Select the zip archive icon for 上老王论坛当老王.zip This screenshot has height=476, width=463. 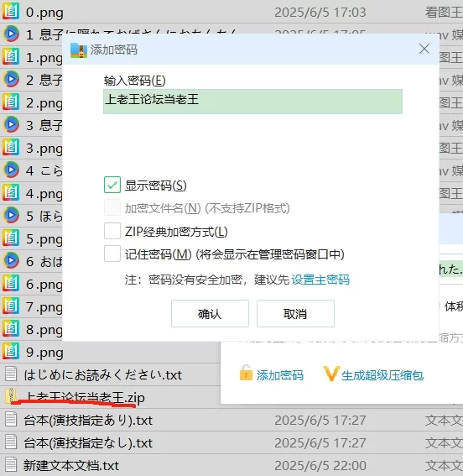pos(11,396)
